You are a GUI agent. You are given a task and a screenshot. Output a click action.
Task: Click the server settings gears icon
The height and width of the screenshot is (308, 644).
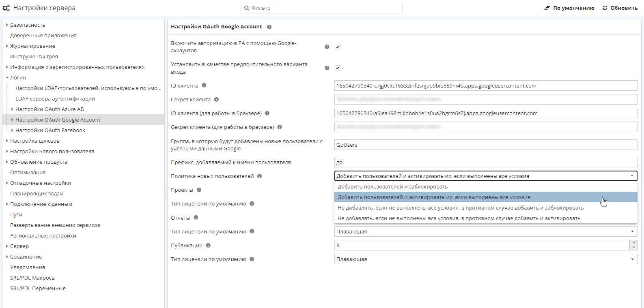[6, 8]
